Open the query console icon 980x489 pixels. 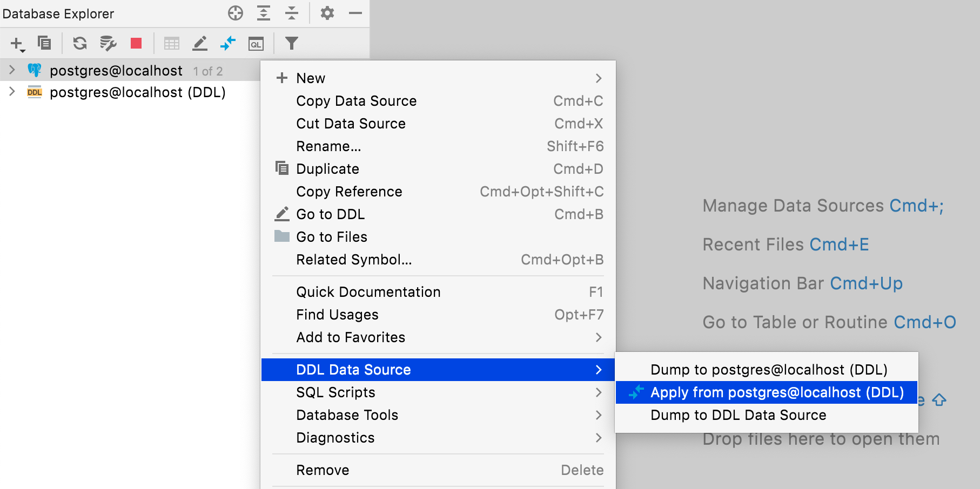256,44
